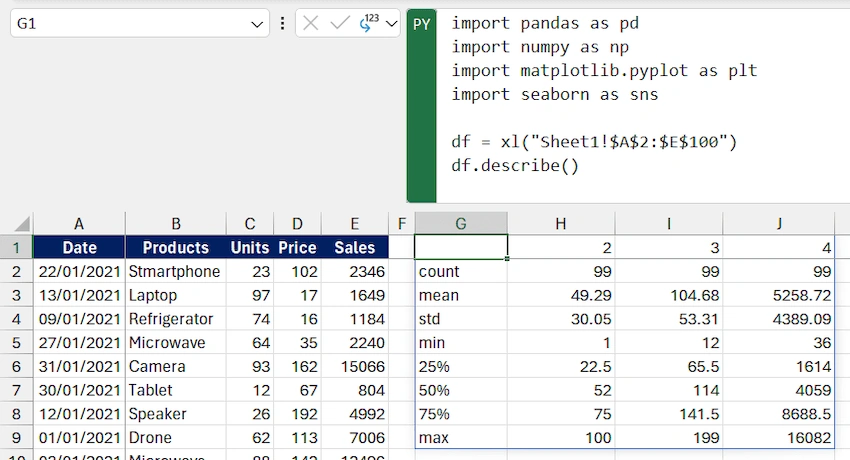Screen dimensions: 850x460
Task: Click the cancel X icon in formula bar
Action: [310, 23]
